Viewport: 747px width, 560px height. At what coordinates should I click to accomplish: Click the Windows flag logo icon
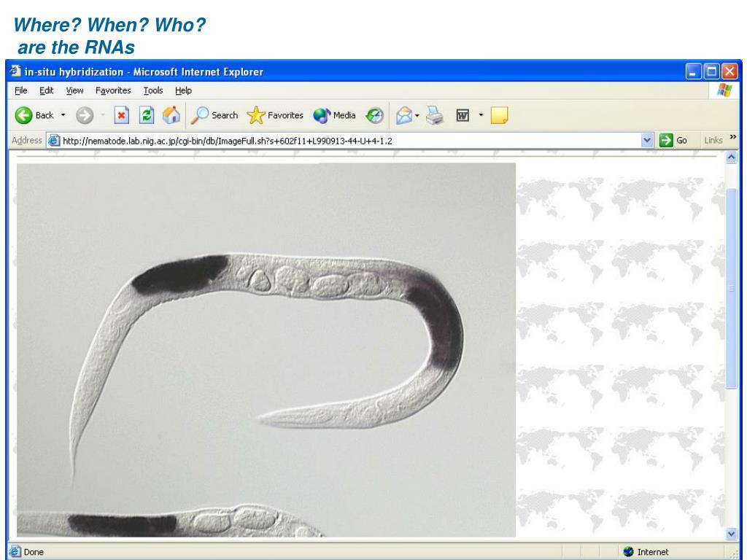click(x=724, y=90)
